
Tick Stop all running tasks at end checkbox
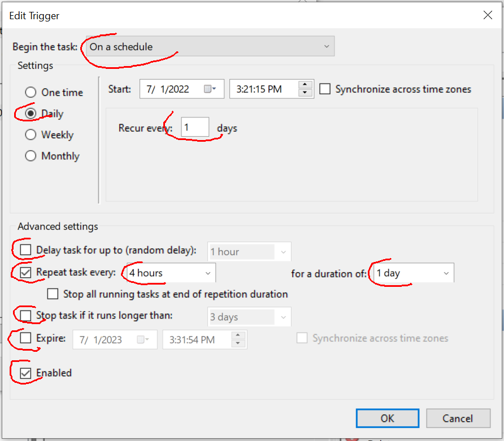click(53, 294)
